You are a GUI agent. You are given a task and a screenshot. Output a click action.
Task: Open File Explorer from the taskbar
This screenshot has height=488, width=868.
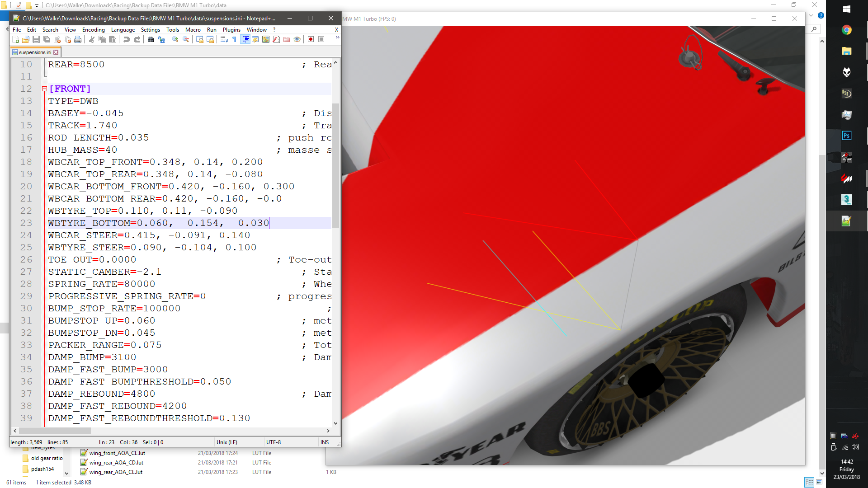click(847, 51)
